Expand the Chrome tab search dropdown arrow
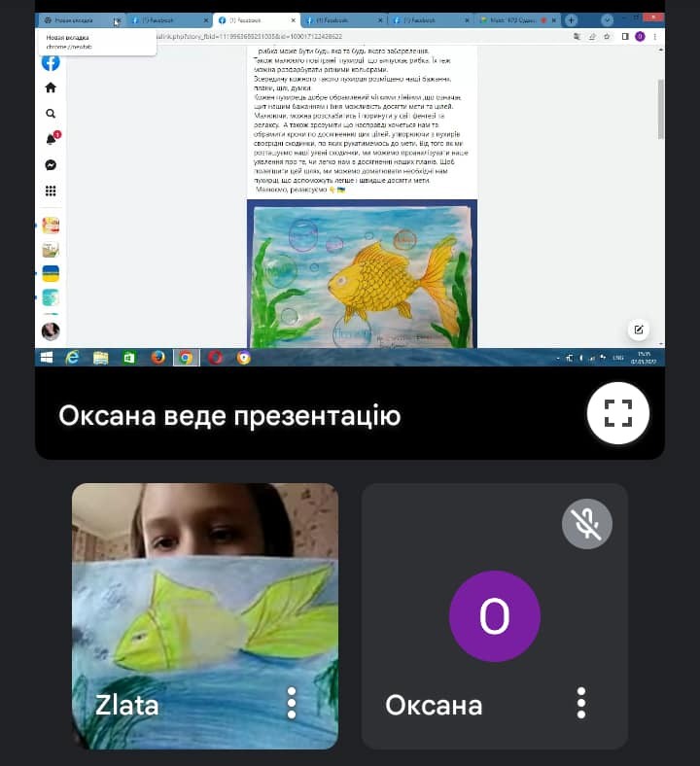The width and height of the screenshot is (700, 766). 608,19
